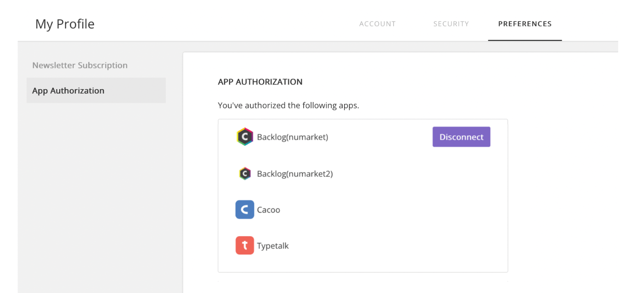This screenshot has height=293, width=644.
Task: Switch to the Account tab
Action: (x=377, y=24)
